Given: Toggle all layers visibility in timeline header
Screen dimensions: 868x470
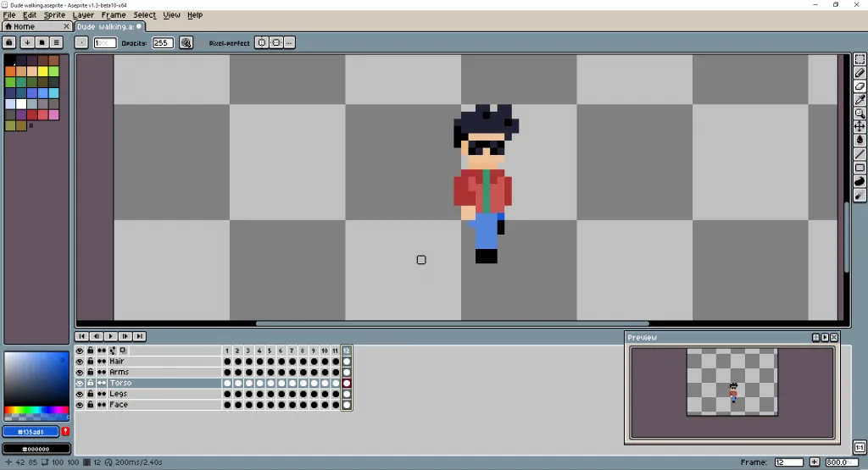Looking at the screenshot, I should [80, 351].
